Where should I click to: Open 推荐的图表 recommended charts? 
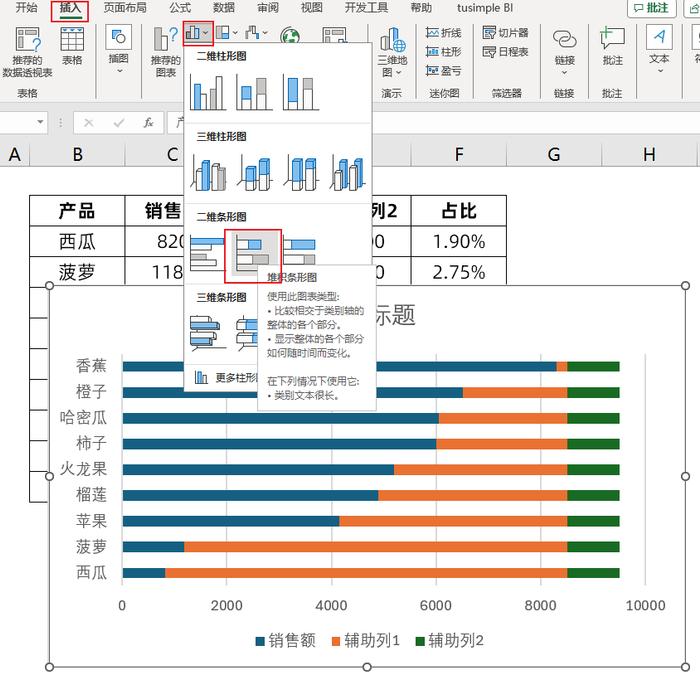(x=166, y=51)
